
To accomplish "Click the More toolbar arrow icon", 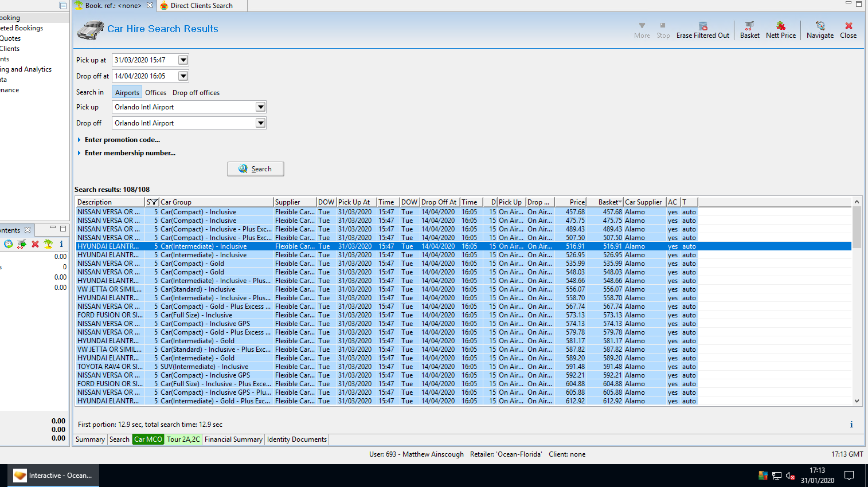I will [x=642, y=26].
